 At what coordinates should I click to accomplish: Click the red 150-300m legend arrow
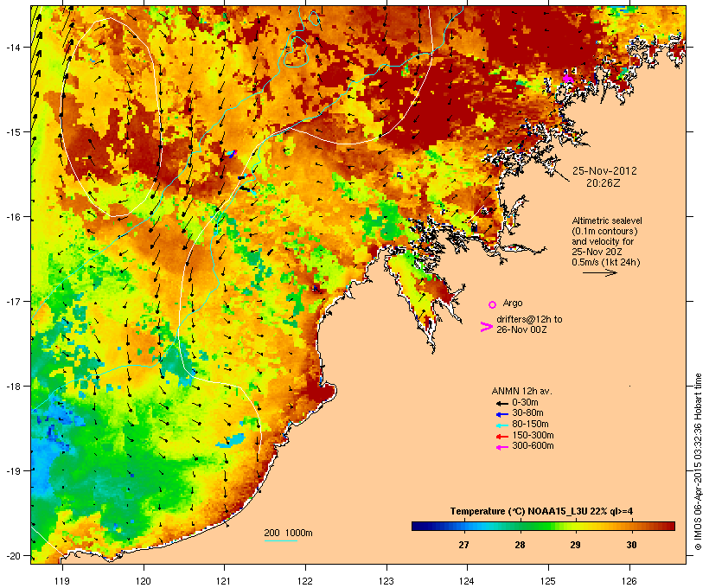pos(501,437)
